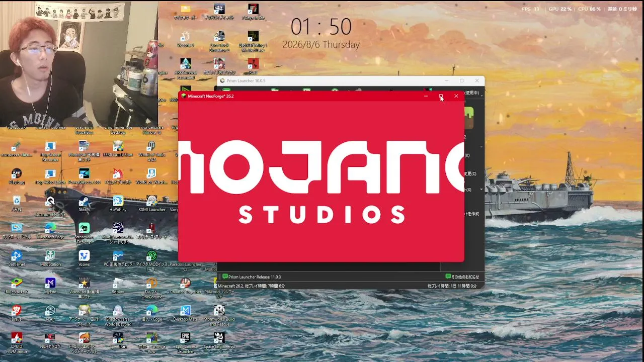Screen dimensions: 644x362
Task: Close the Minecraft NeoForge window
Action: pyautogui.click(x=456, y=96)
